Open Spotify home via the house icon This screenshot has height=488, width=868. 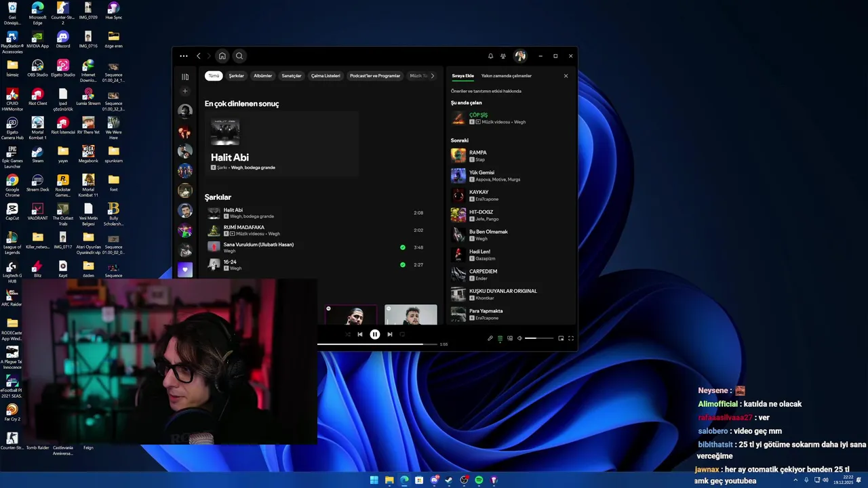coord(222,56)
